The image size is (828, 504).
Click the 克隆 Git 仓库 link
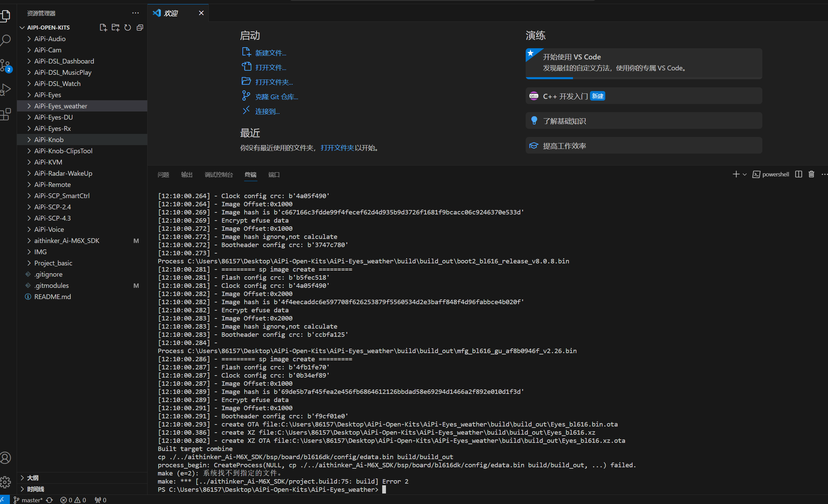pos(277,97)
